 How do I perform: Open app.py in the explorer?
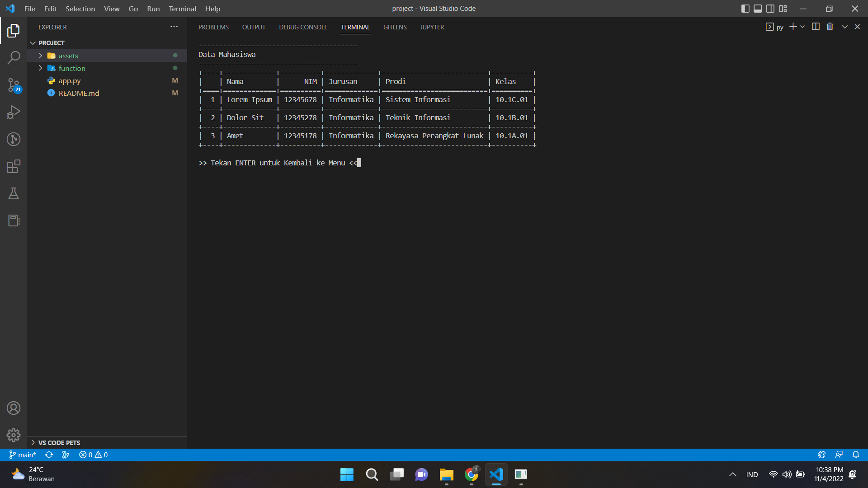point(70,81)
